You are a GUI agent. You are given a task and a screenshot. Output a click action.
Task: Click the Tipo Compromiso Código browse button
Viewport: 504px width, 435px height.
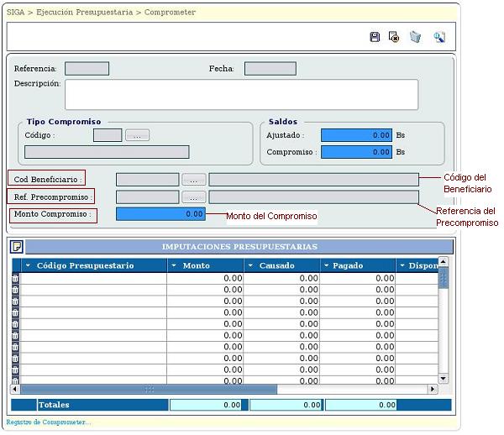pyautogui.click(x=137, y=135)
